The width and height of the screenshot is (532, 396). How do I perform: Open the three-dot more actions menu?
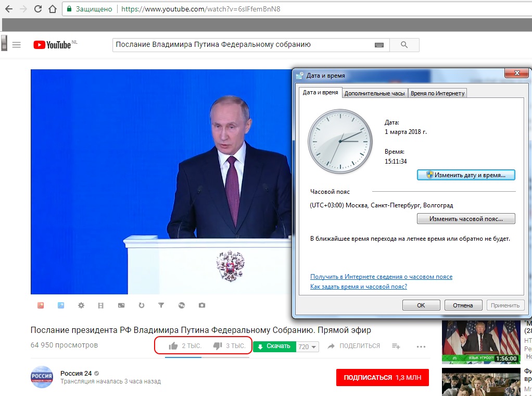point(421,346)
